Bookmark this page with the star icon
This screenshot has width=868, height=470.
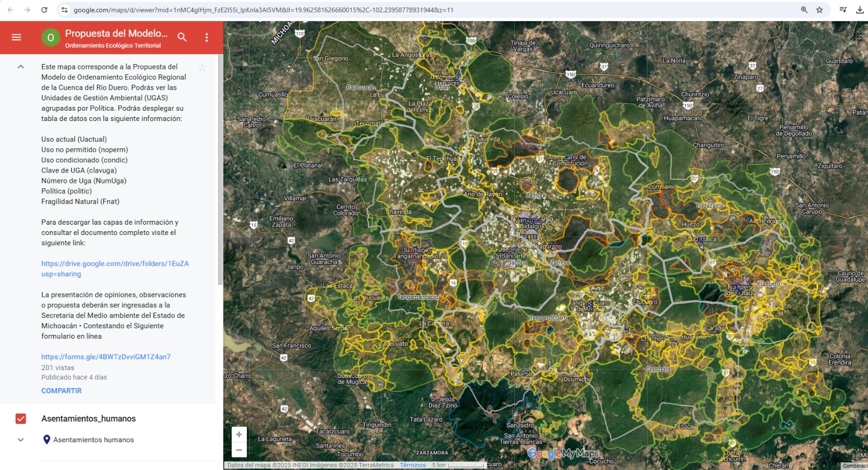[x=819, y=10]
